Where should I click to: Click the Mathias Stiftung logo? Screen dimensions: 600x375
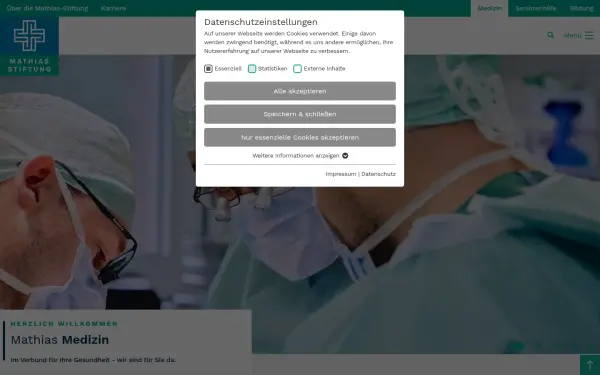pos(29,46)
